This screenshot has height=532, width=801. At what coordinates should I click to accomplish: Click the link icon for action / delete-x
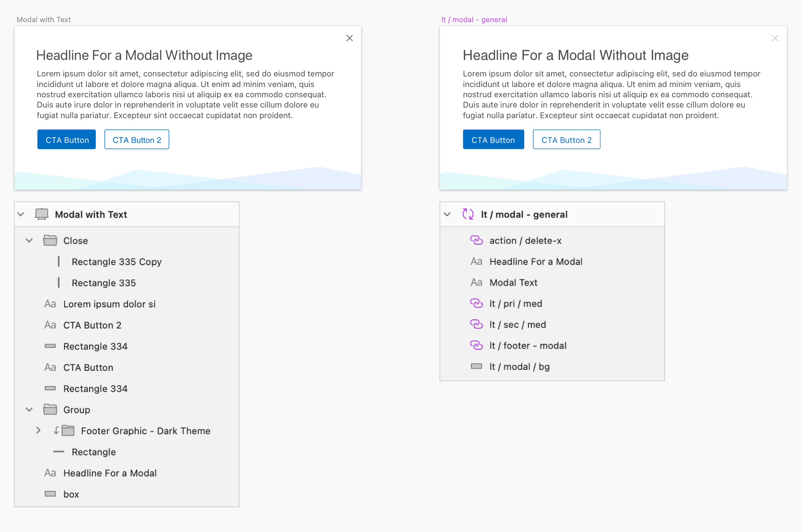point(476,240)
